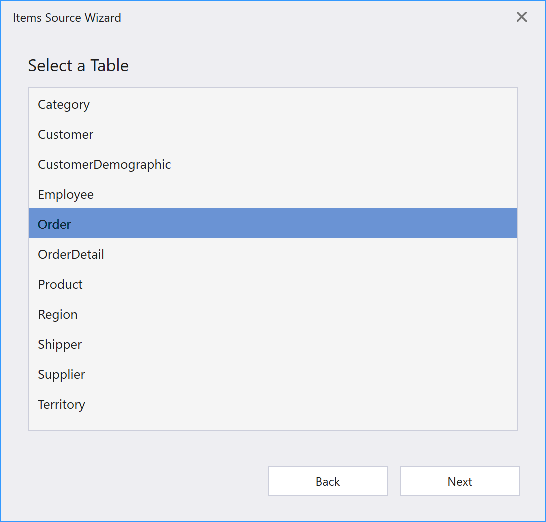Select the Region table entry
Viewport: 546px width, 522px height.
tap(273, 314)
